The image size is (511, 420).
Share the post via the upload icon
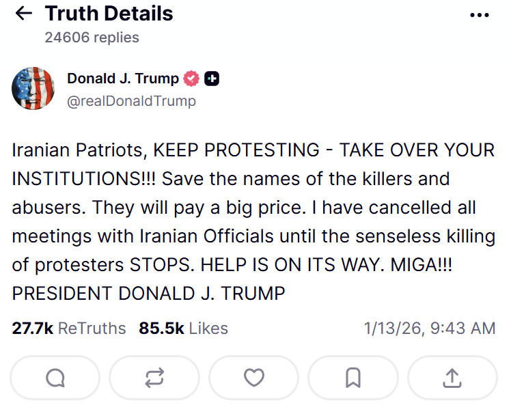coord(452,378)
